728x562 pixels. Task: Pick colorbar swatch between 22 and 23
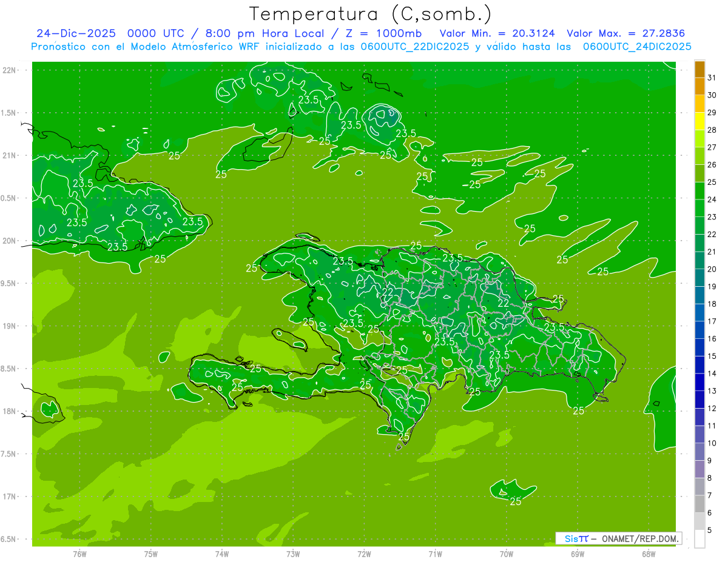pos(699,226)
